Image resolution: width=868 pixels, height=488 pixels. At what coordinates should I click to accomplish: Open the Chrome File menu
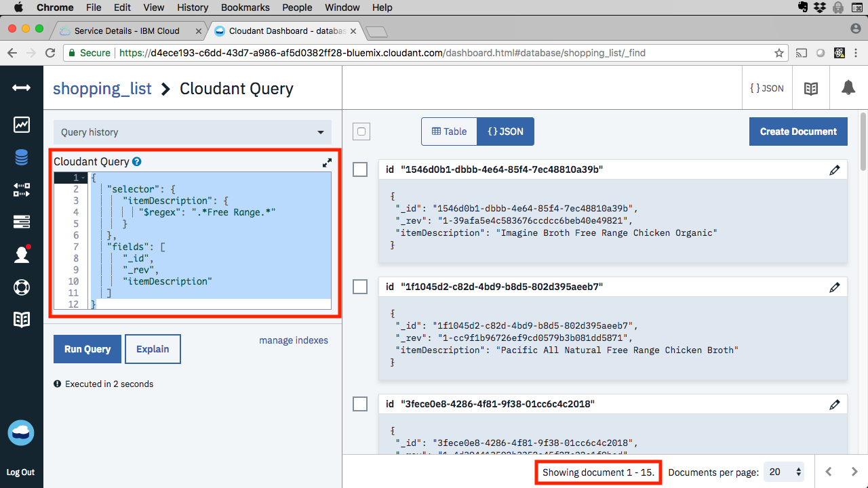[94, 7]
